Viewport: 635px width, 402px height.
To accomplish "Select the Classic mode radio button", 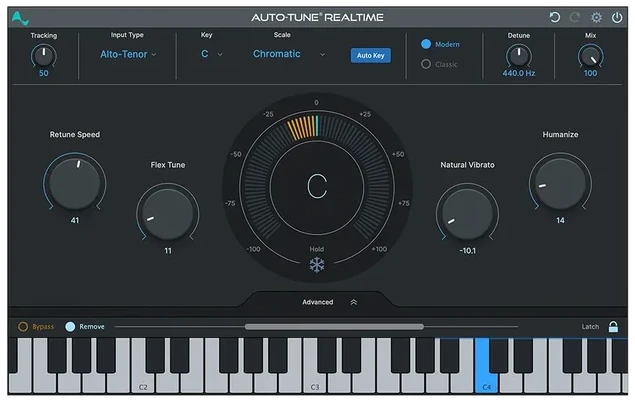I will 426,64.
